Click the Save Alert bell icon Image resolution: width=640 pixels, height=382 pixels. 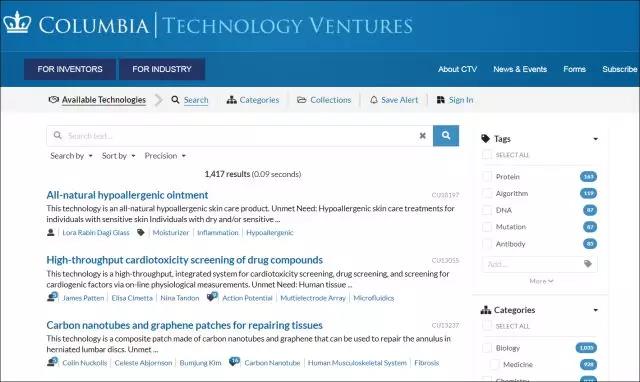[x=373, y=100]
